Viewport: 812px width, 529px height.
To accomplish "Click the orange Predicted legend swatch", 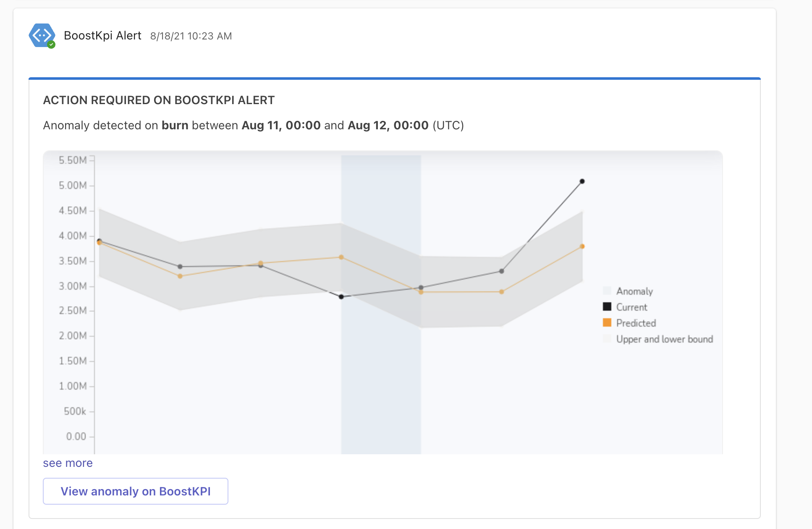I will [x=607, y=322].
